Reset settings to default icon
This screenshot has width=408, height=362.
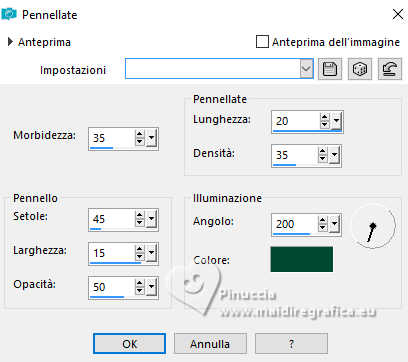pyautogui.click(x=390, y=69)
